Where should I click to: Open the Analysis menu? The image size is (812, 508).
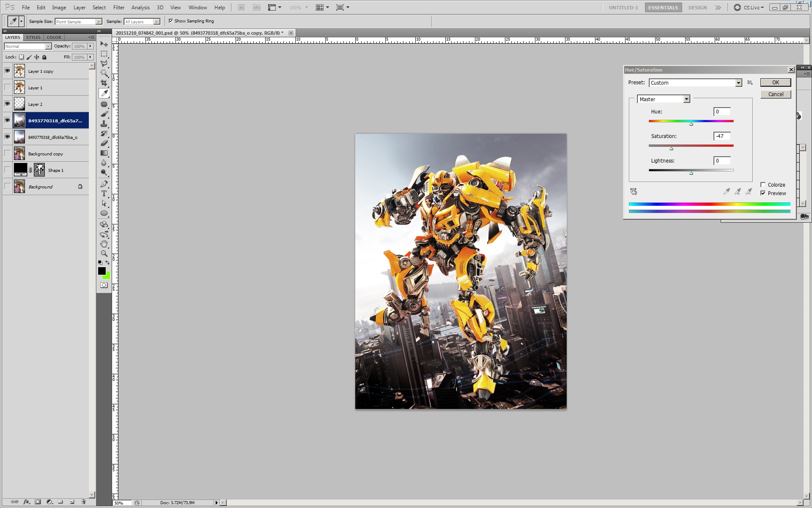pos(140,7)
